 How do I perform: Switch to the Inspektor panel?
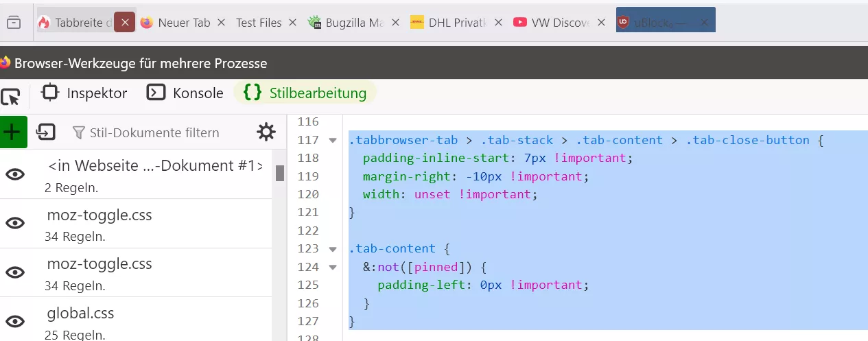point(84,93)
